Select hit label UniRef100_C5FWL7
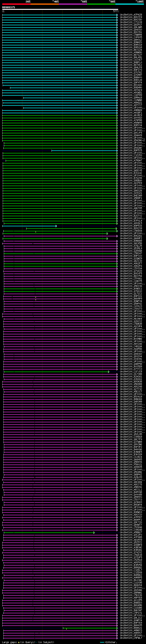The width and height of the screenshot is (146, 644). pos(131,638)
